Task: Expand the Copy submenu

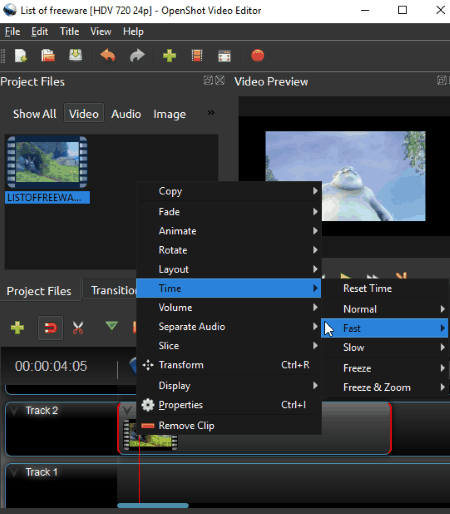Action: (229, 191)
